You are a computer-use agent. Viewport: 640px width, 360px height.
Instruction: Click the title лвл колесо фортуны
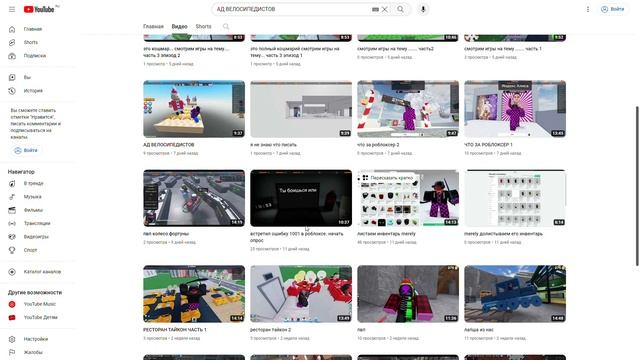tap(166, 234)
